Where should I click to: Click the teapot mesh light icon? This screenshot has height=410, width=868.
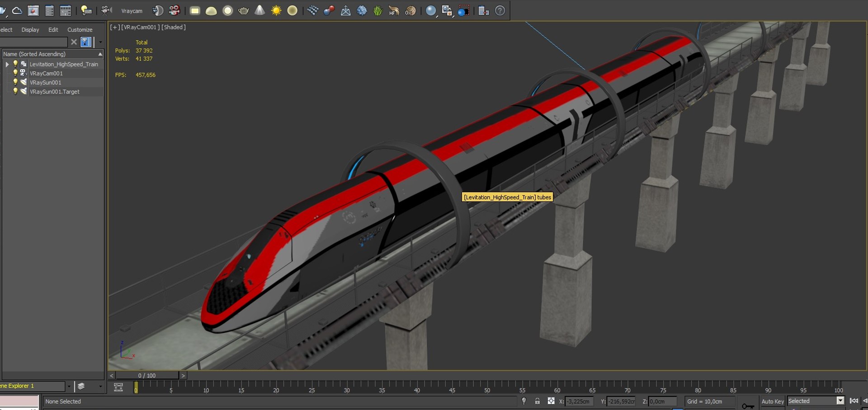click(244, 10)
